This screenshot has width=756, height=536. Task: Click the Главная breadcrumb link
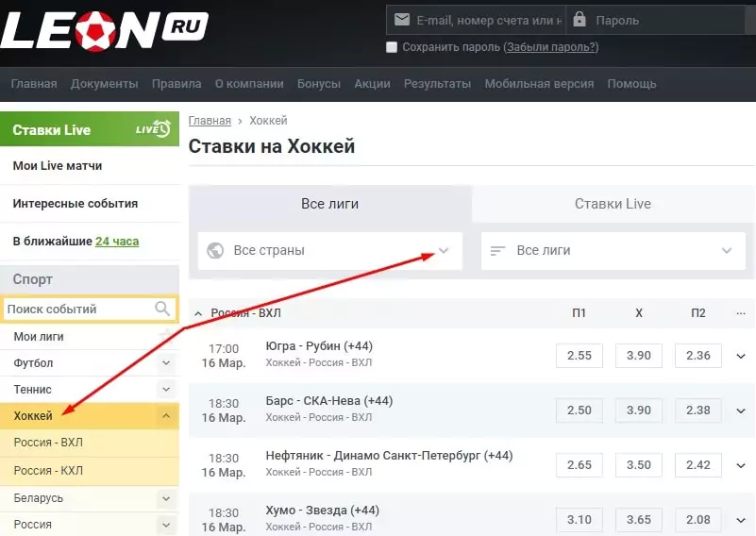(210, 121)
